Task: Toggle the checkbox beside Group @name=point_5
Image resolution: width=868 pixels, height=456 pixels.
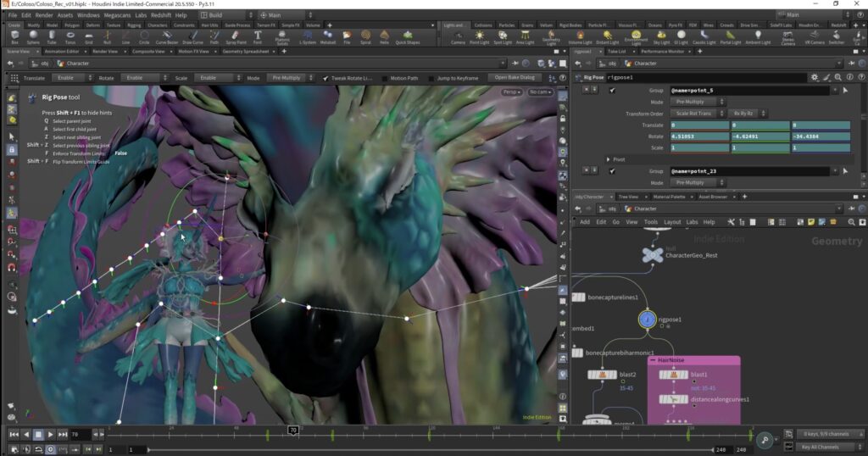Action: pos(612,90)
